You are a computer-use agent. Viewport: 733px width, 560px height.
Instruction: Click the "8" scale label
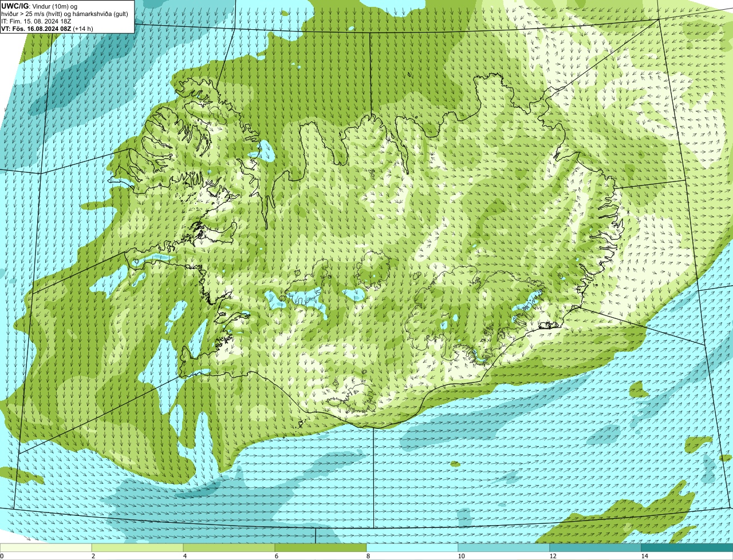pyautogui.click(x=368, y=556)
